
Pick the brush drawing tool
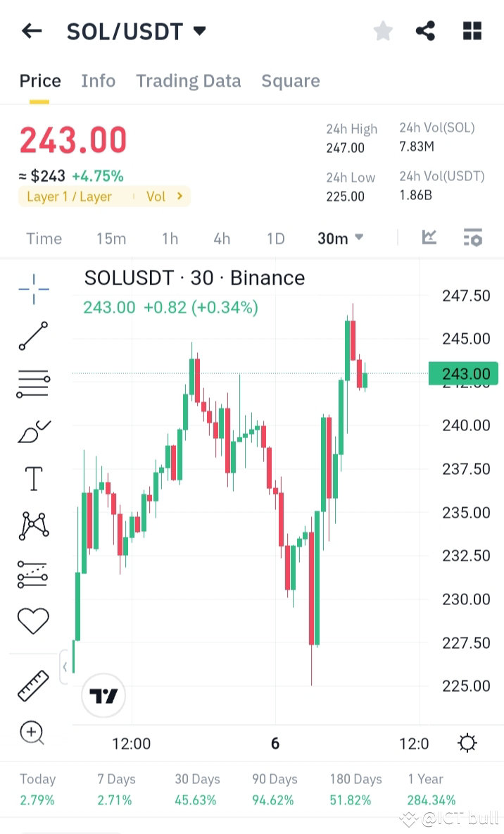32,430
